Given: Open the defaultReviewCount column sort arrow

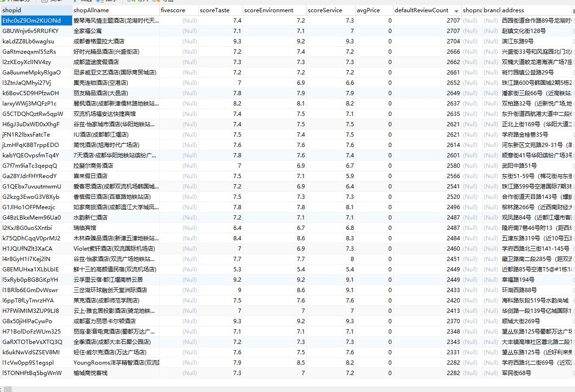Looking at the screenshot, I should (x=456, y=10).
